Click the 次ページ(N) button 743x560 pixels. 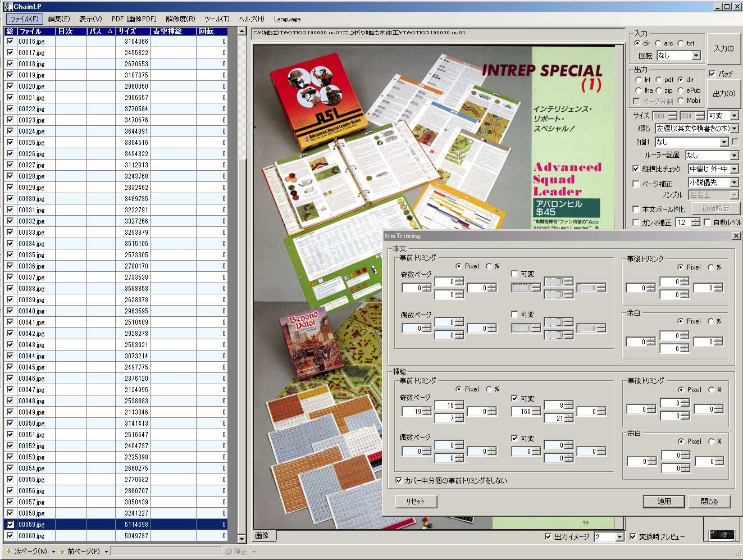[x=30, y=552]
